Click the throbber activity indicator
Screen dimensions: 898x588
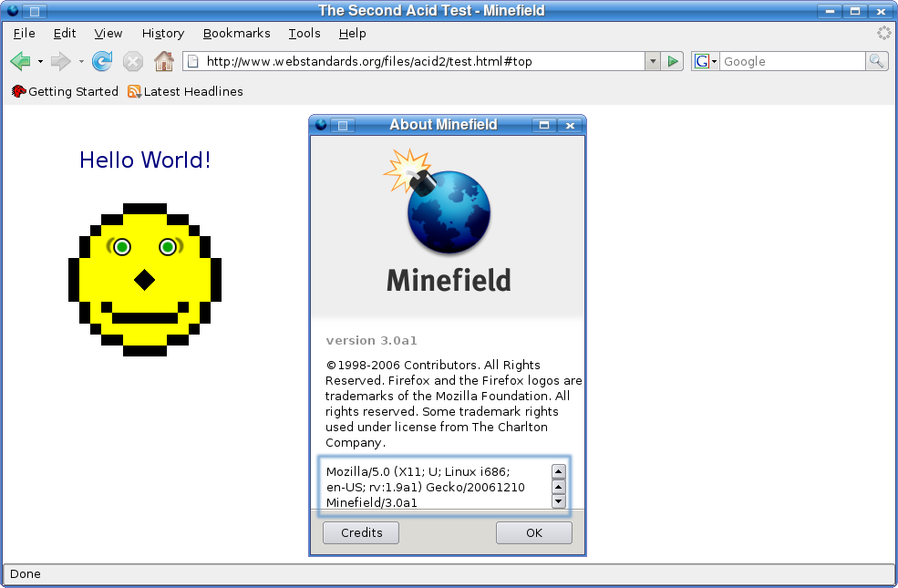click(x=883, y=33)
